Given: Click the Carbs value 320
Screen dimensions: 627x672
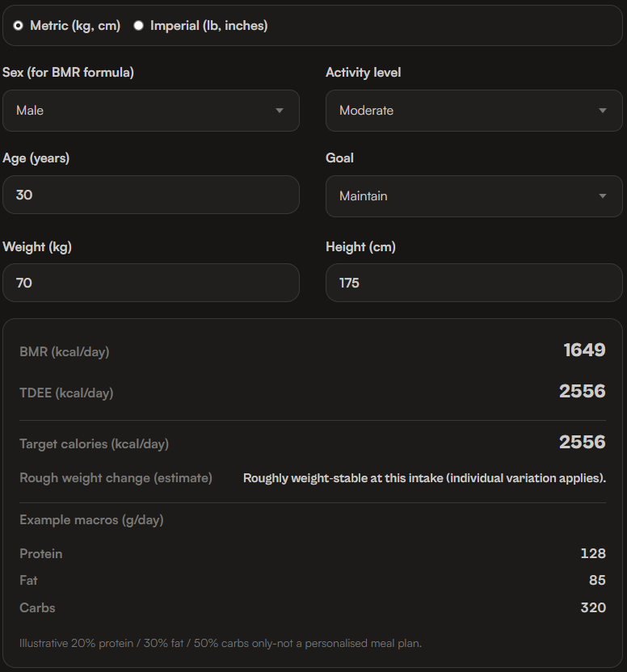Looking at the screenshot, I should [x=592, y=607].
